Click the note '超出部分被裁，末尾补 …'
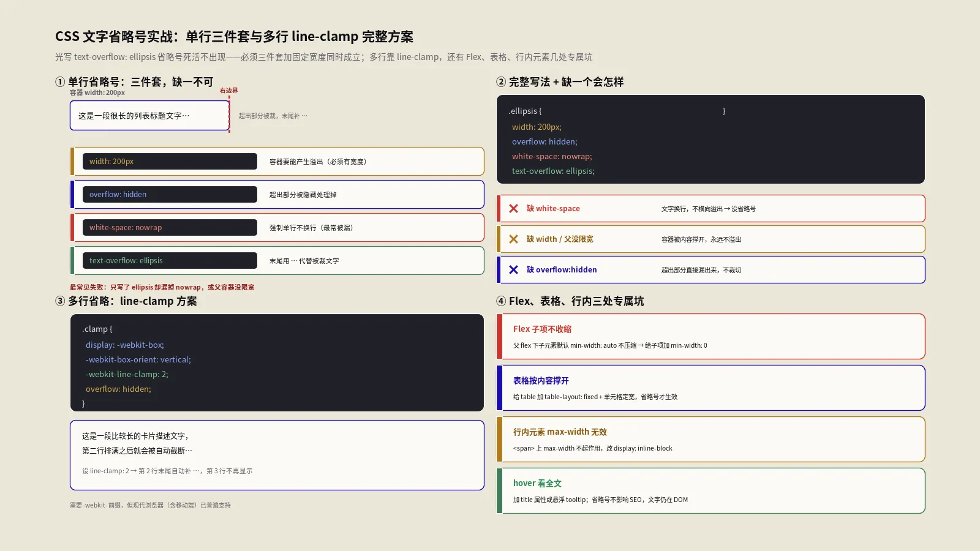Screen dimensions: 980x551 point(273,116)
